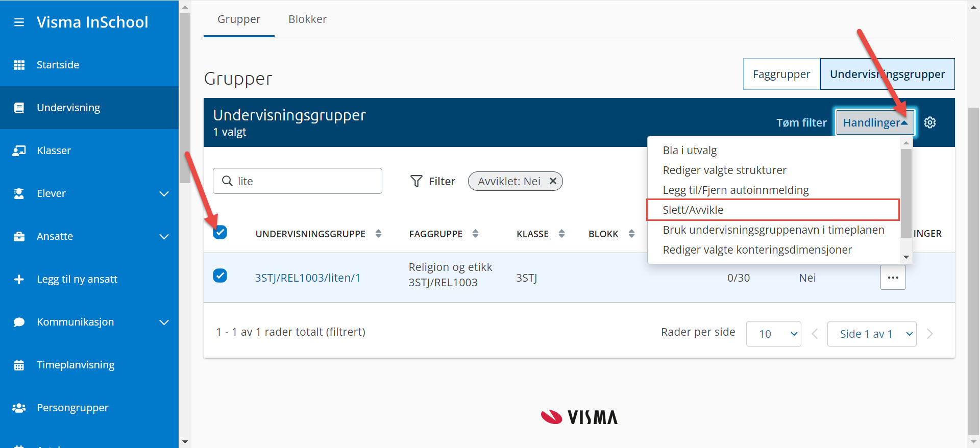This screenshot has height=448, width=980.
Task: Go to previous page arrow
Action: coord(815,334)
